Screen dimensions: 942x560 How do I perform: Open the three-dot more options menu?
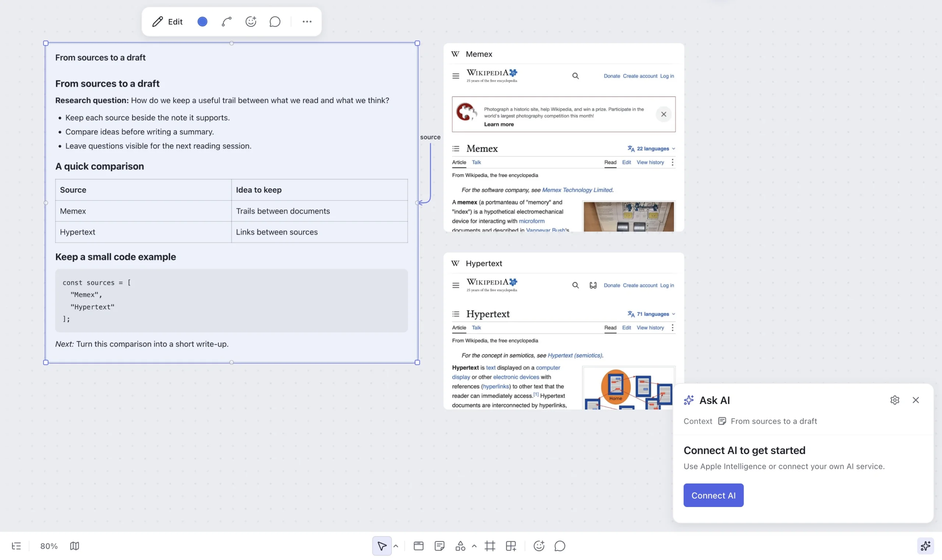point(307,21)
